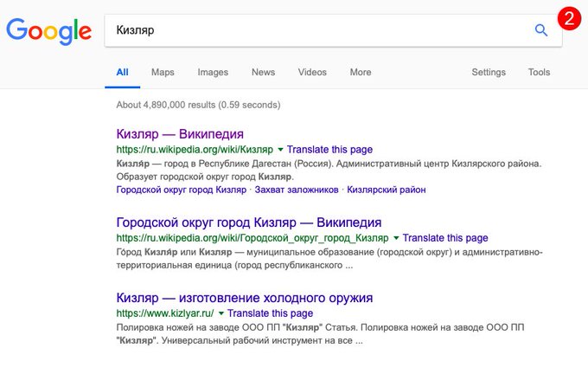The height and width of the screenshot is (374, 588).
Task: Click snippet Полировка ножей на заводе
Action: point(177,327)
